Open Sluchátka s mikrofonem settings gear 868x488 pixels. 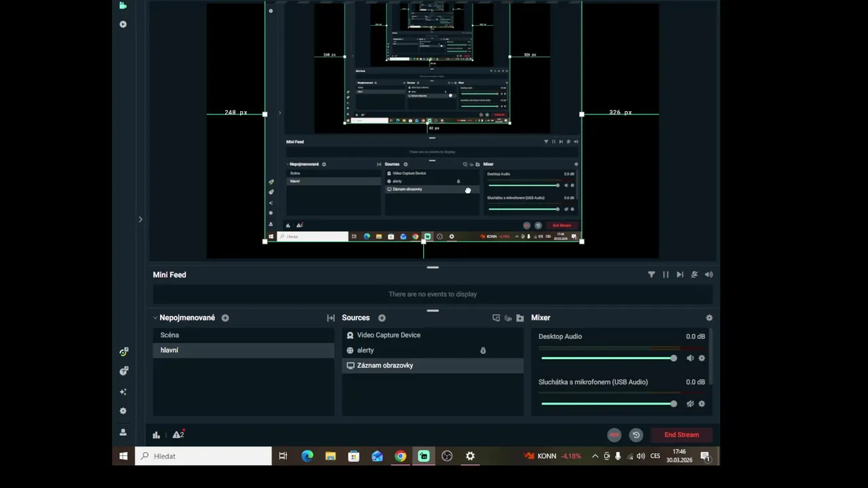pyautogui.click(x=702, y=404)
